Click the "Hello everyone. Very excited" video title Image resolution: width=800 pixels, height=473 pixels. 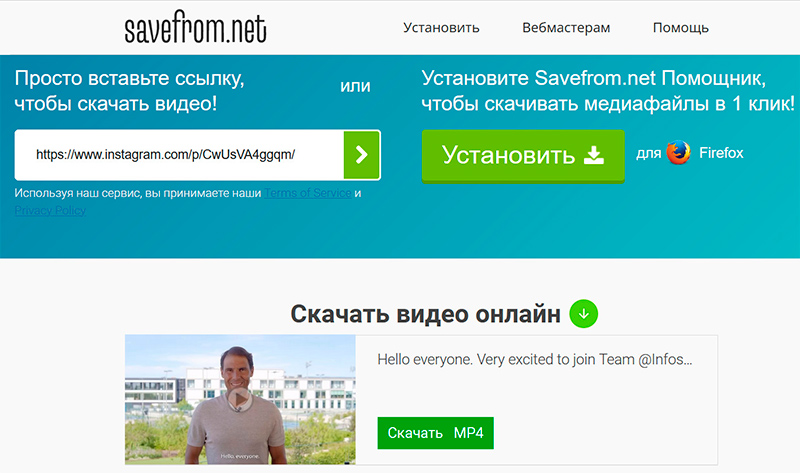pyautogui.click(x=535, y=359)
